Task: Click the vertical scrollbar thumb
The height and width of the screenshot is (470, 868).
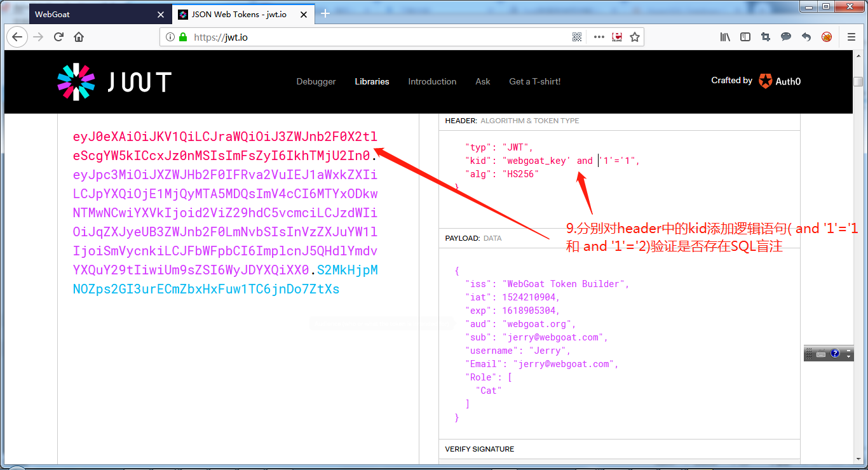Action: point(858,82)
